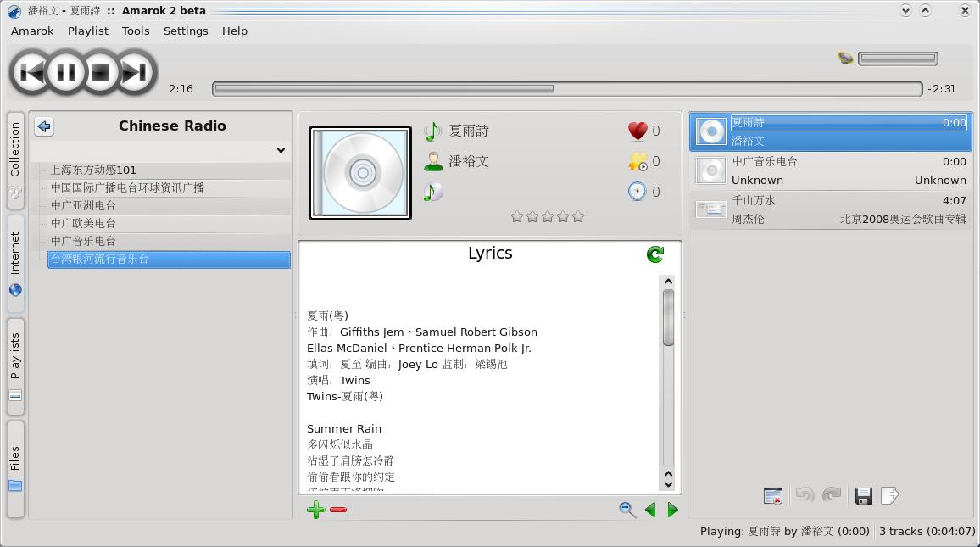Go back from Chinese Radio list
Image resolution: width=980 pixels, height=547 pixels.
pyautogui.click(x=44, y=126)
